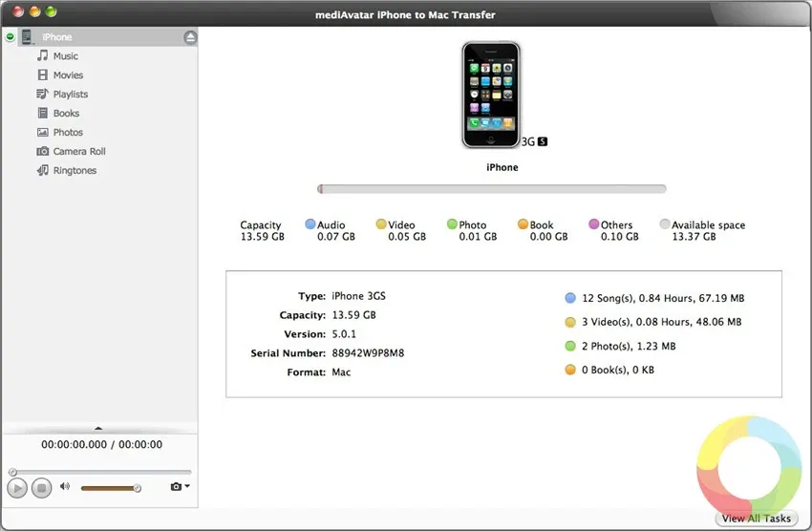812x531 pixels.
Task: Click the Books icon
Action: point(42,113)
